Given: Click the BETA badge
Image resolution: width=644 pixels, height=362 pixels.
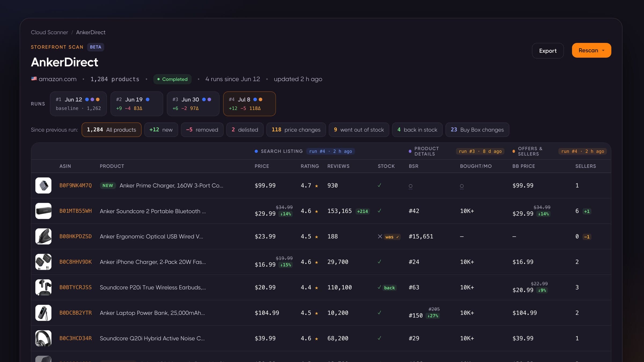Looking at the screenshot, I should point(96,47).
